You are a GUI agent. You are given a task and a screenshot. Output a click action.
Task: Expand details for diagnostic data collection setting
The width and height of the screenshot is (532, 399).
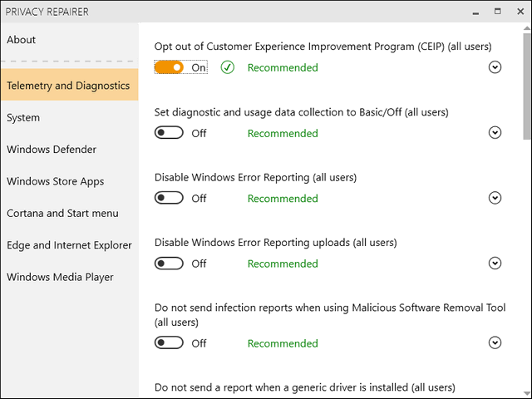[495, 133]
